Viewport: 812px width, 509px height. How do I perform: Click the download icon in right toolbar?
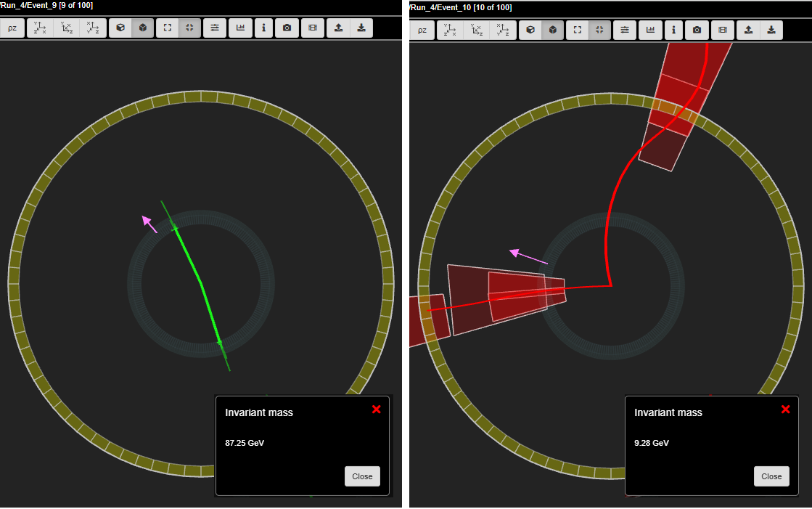click(771, 30)
